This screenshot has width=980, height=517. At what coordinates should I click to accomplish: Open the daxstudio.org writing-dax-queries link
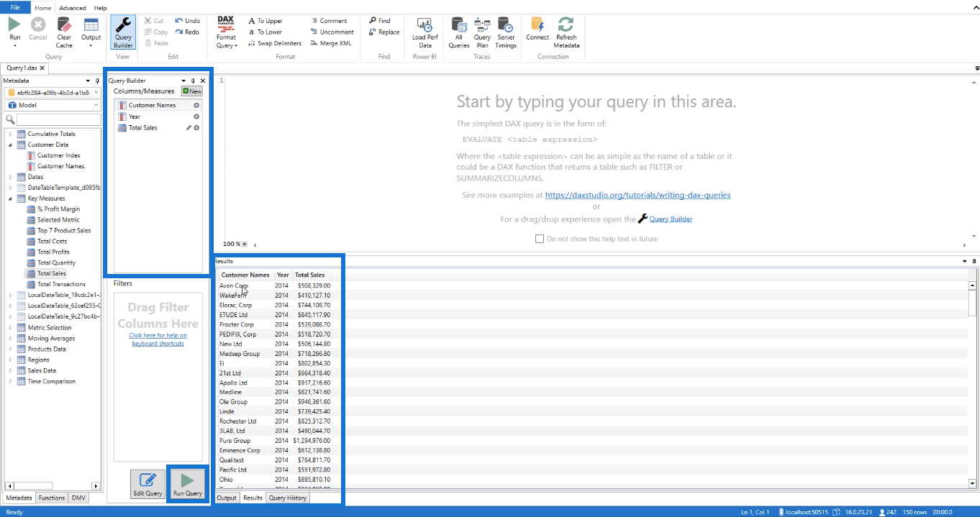638,195
